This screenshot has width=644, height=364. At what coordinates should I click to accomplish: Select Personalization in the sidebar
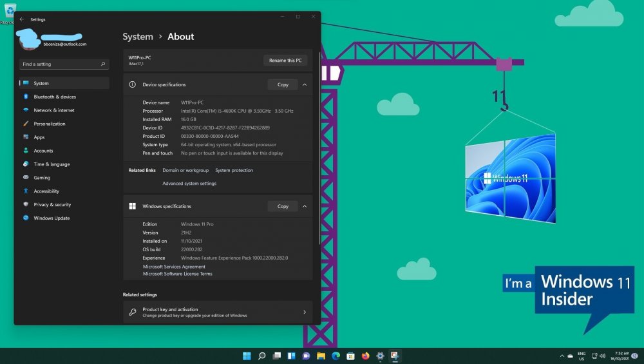[64, 124]
